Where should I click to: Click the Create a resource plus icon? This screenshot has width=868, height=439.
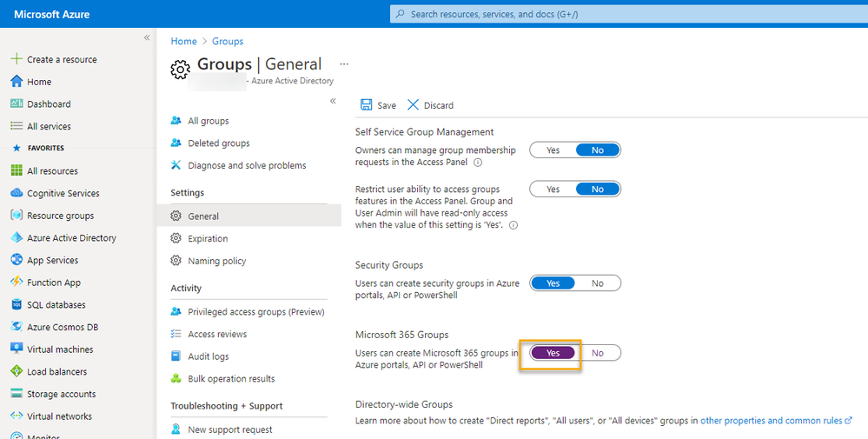pos(17,59)
